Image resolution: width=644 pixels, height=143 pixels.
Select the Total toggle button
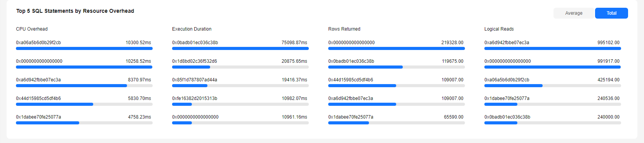[x=611, y=13]
